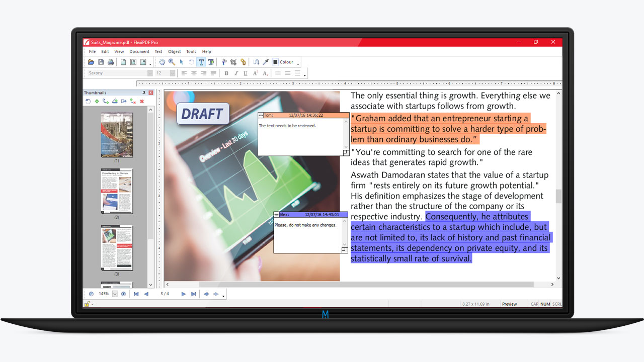The image size is (644, 362).
Task: Click the horizontal scrollbar under the document
Action: (366, 285)
